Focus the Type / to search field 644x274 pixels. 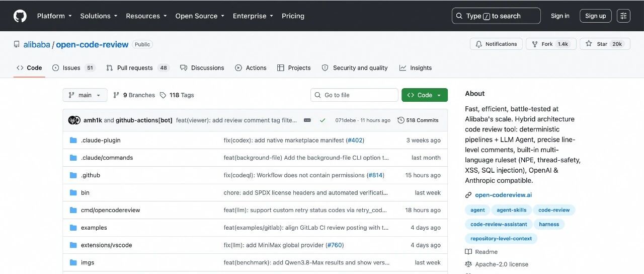coord(496,16)
